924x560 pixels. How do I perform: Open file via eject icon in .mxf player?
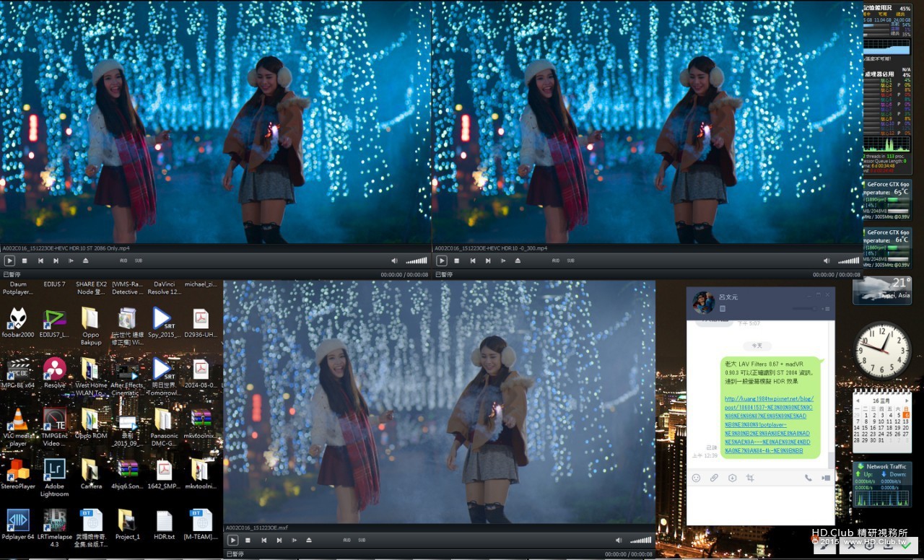pos(309,540)
